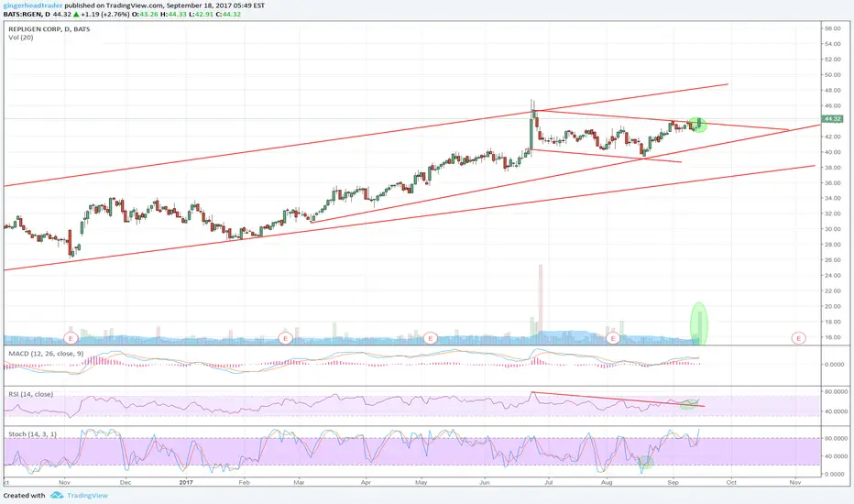Screen dimensions: 854x504
Task: Select the RSI (14, close) label
Action: pos(30,394)
